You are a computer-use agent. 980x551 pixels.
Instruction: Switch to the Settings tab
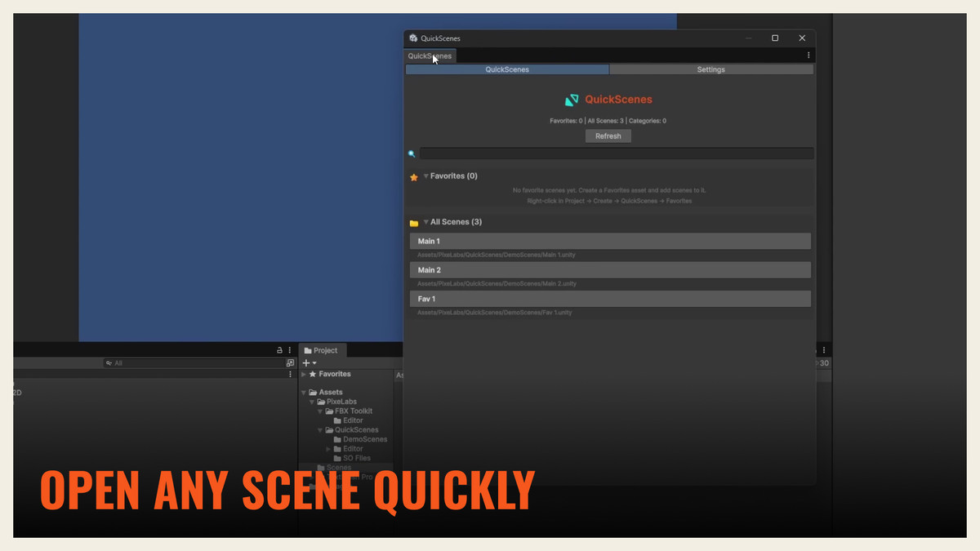(x=710, y=69)
